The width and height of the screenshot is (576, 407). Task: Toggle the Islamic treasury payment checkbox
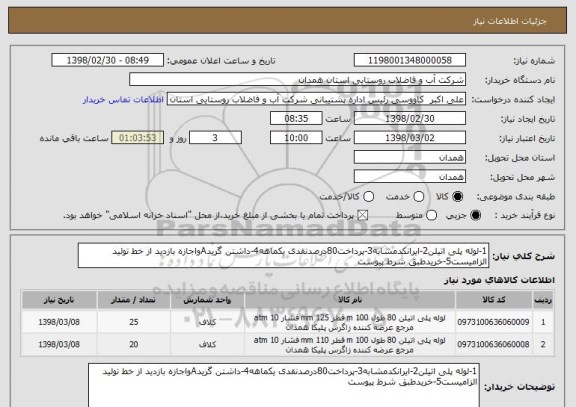coord(363,216)
